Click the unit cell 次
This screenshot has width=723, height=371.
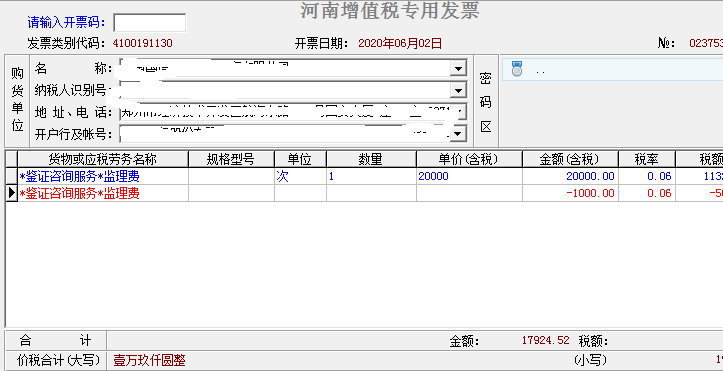300,176
